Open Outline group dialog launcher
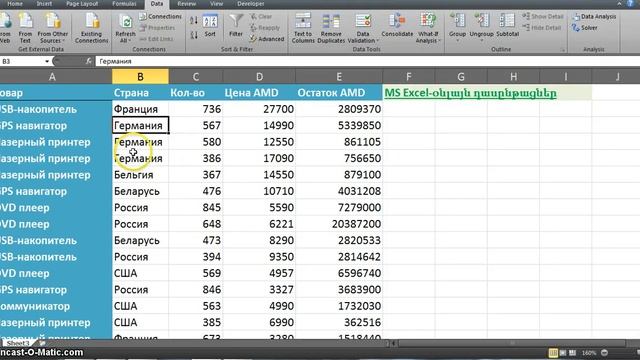 (562, 49)
